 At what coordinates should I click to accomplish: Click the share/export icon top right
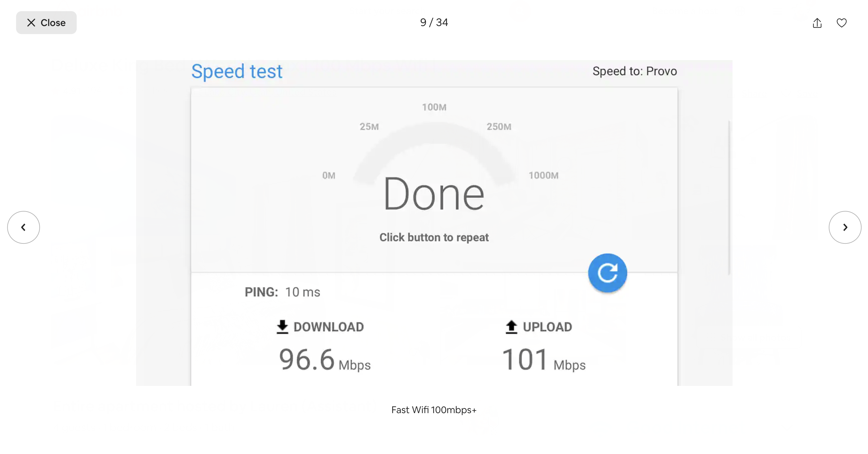(x=817, y=22)
